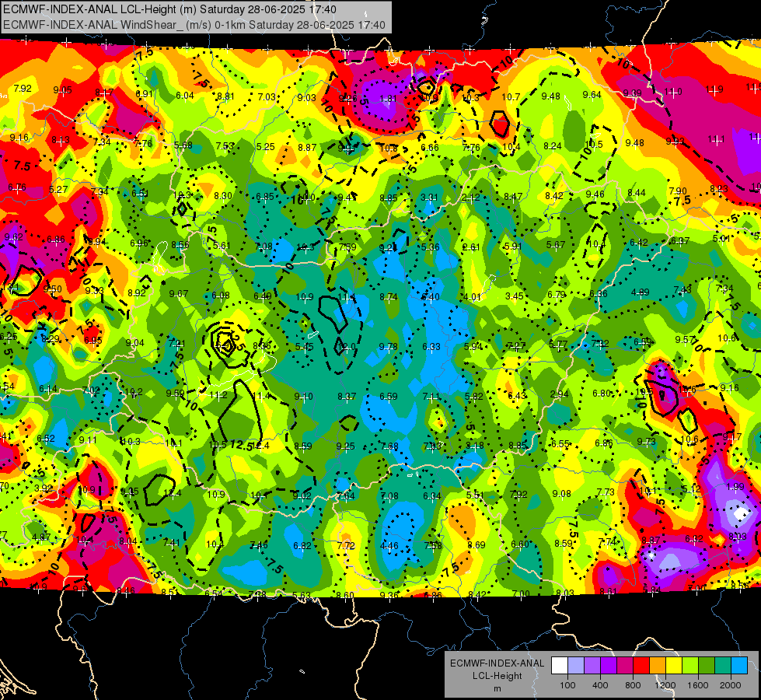Click the wind shear value '5.25'

266,147
